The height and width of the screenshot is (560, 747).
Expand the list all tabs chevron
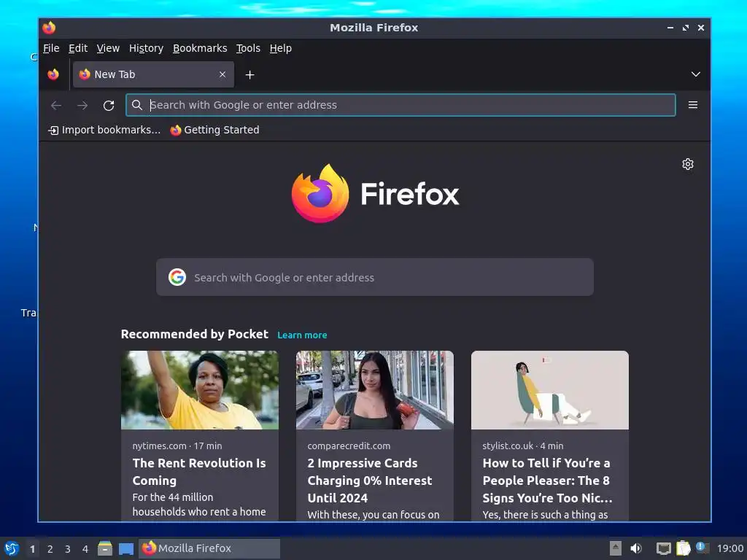[695, 74]
